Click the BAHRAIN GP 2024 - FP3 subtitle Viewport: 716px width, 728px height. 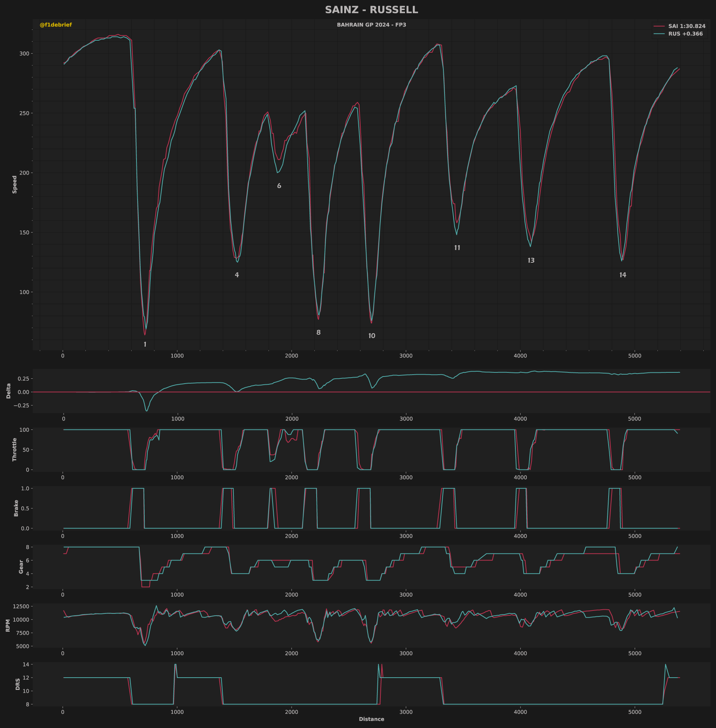click(x=371, y=25)
